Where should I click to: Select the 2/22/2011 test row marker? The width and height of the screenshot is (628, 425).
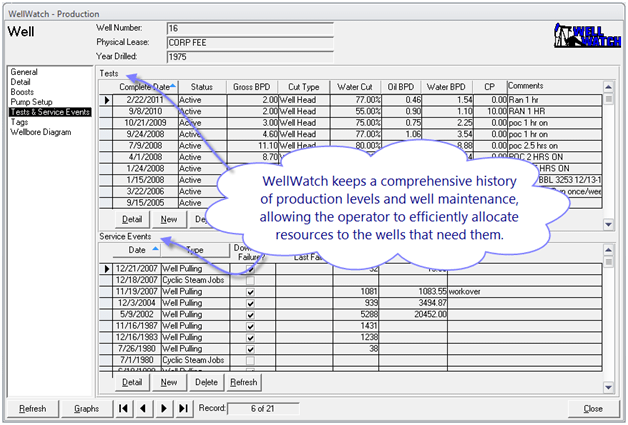[106, 100]
